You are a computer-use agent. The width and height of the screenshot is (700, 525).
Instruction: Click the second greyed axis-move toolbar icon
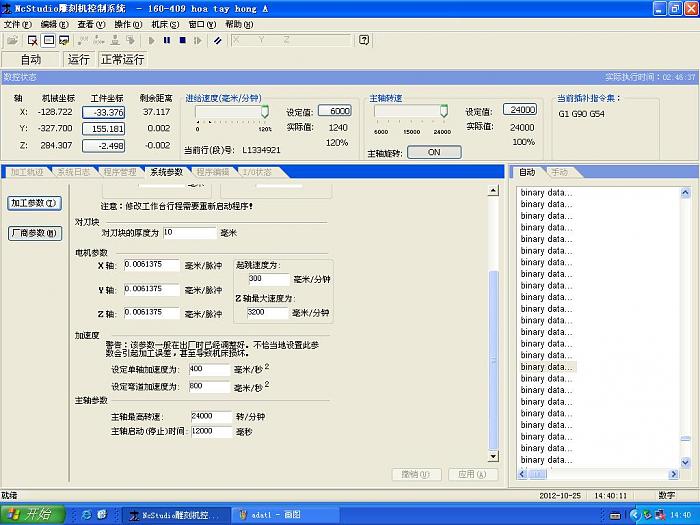99,41
